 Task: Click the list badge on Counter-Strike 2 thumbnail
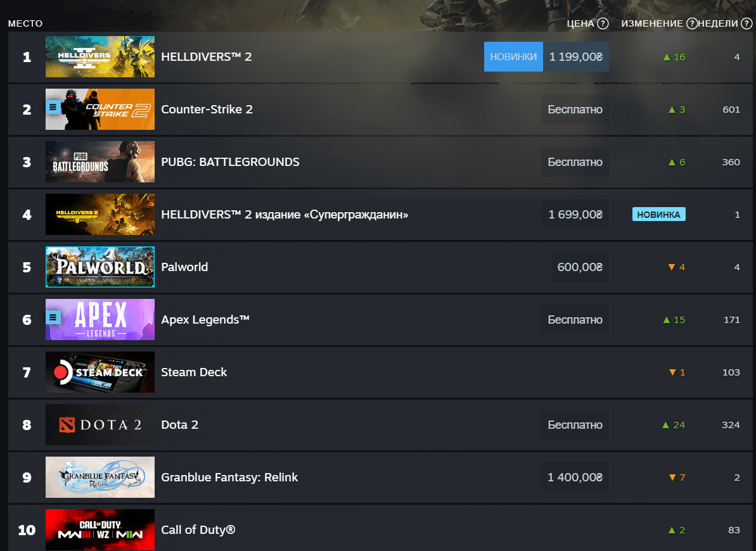tap(53, 107)
